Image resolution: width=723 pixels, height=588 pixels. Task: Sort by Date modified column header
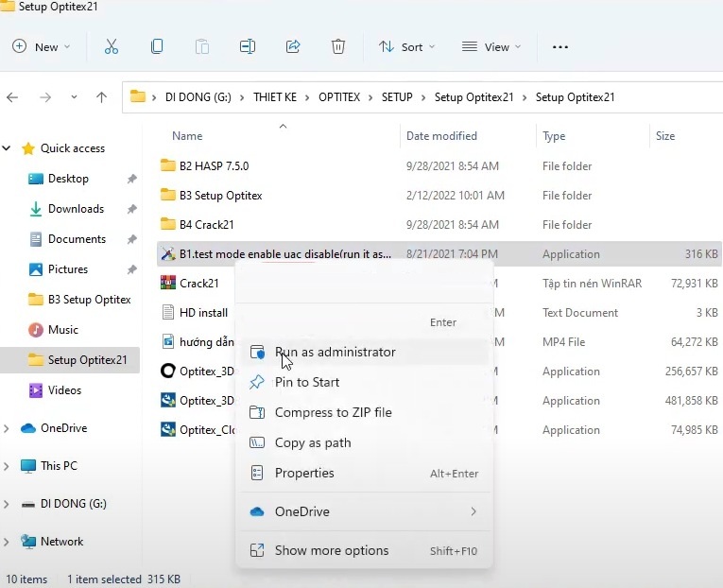point(441,136)
